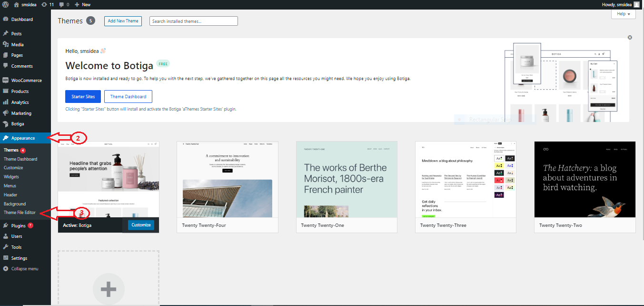This screenshot has width=644, height=306.
Task: Expand the Help dropdown
Action: point(624,14)
